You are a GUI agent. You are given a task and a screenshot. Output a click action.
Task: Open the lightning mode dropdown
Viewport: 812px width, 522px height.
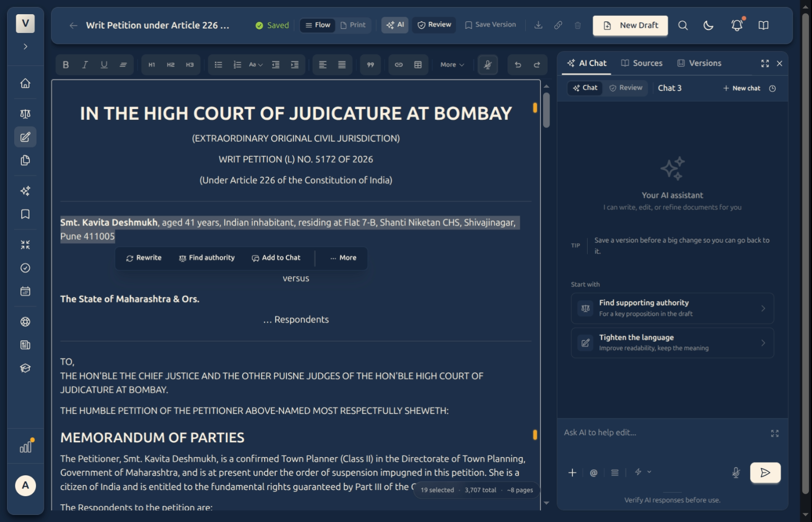click(643, 472)
